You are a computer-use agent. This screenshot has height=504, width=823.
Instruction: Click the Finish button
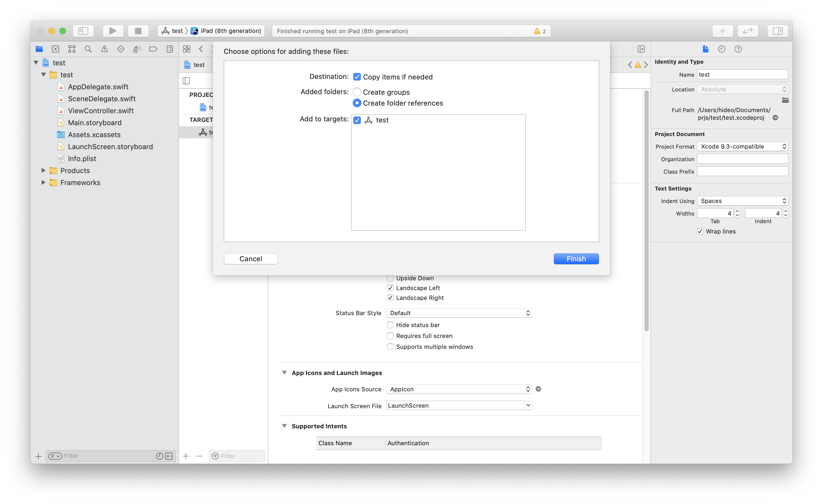[576, 259]
